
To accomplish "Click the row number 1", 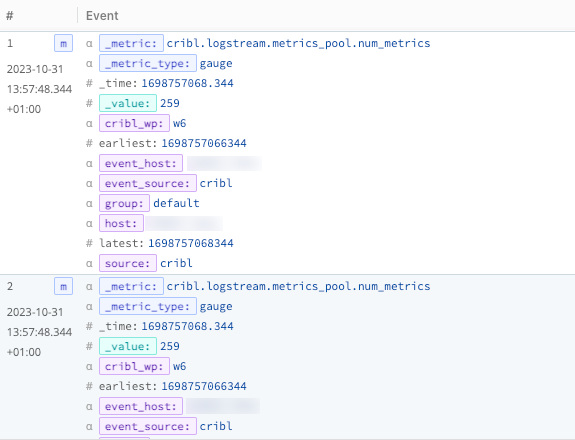I will 10,43.
